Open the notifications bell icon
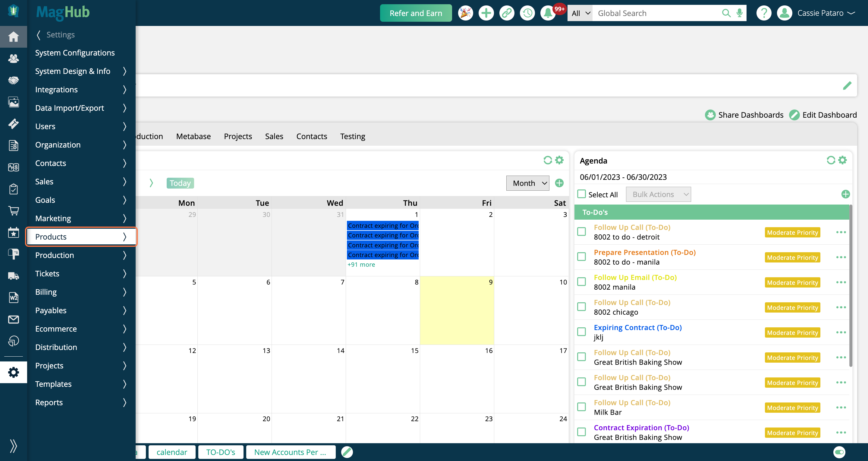The height and width of the screenshot is (461, 868). [x=548, y=13]
